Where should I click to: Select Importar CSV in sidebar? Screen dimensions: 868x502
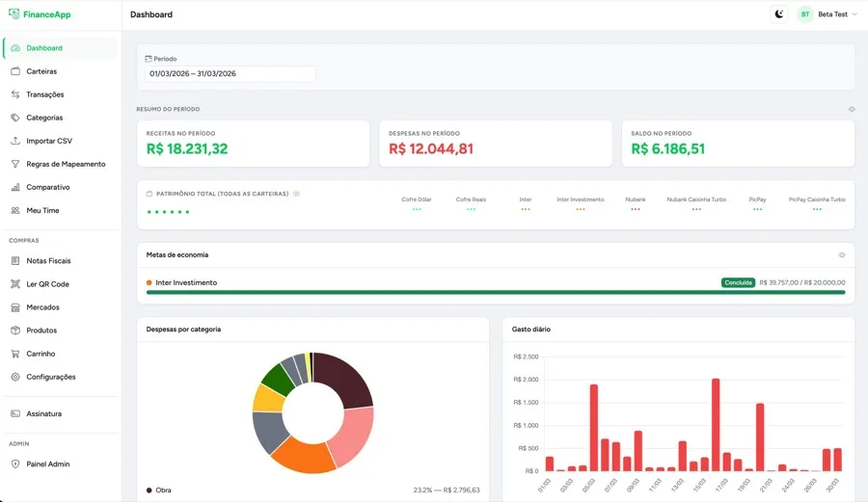(61, 141)
